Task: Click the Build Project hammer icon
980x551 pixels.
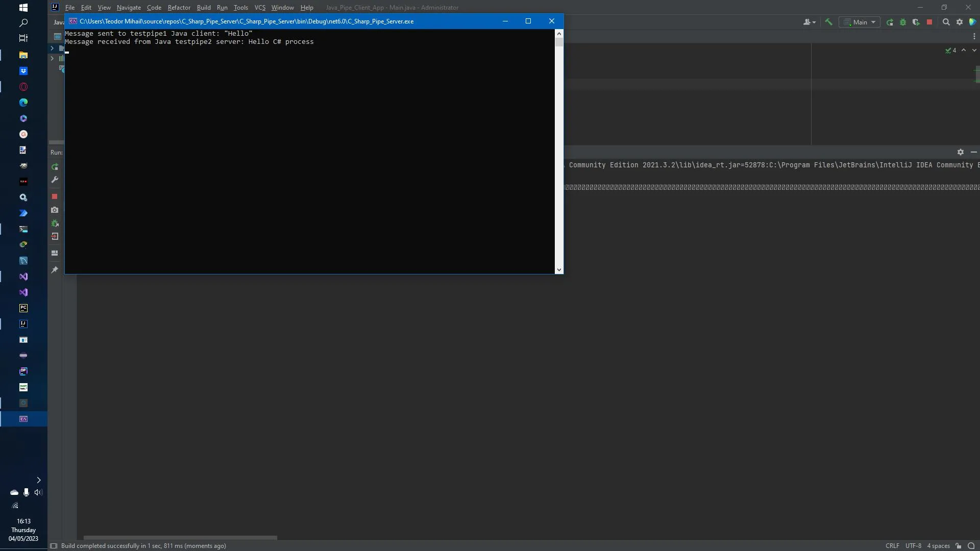Action: 828,22
